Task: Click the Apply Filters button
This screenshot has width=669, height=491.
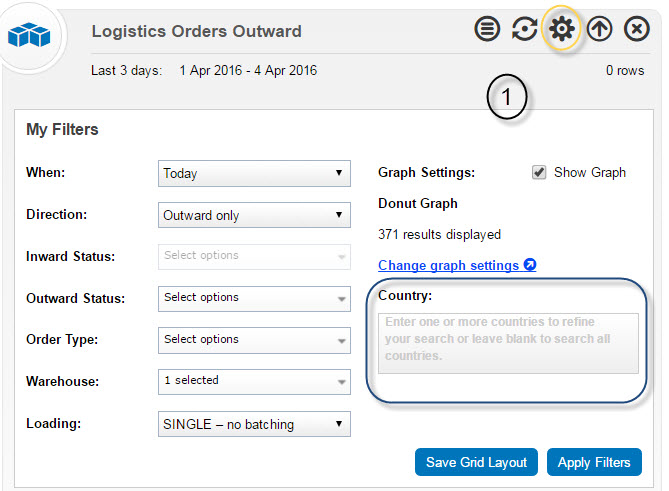Action: pyautogui.click(x=594, y=462)
